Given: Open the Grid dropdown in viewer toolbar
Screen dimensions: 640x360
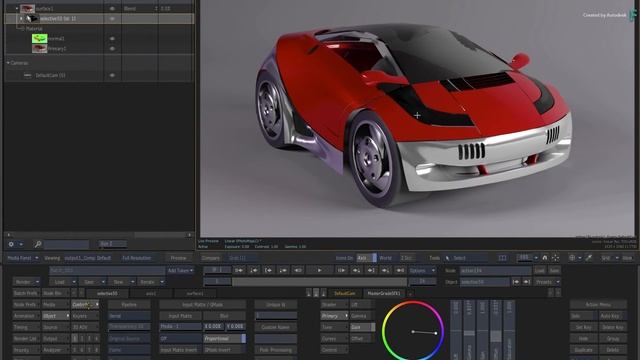Looking at the screenshot, I should tap(610, 258).
